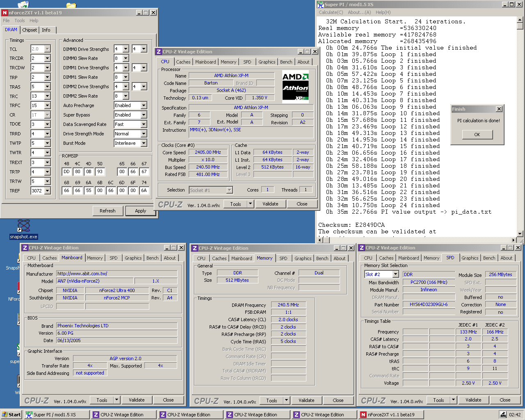Screen dimensions: 525x420
Task: Open the Help menu in nForce2XT
Action: click(34, 21)
